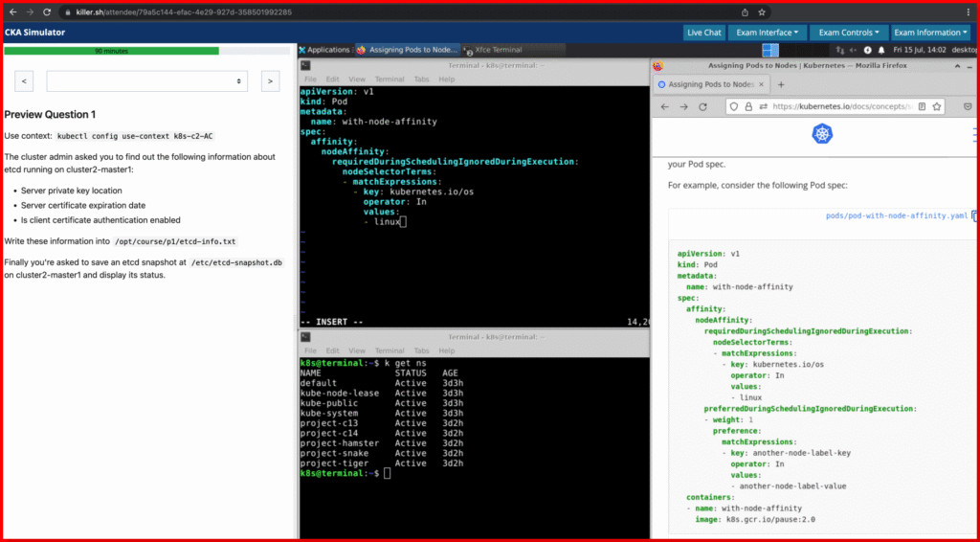The image size is (980, 542).
Task: Switch to Assigning Pods taskbar window
Action: (x=408, y=50)
